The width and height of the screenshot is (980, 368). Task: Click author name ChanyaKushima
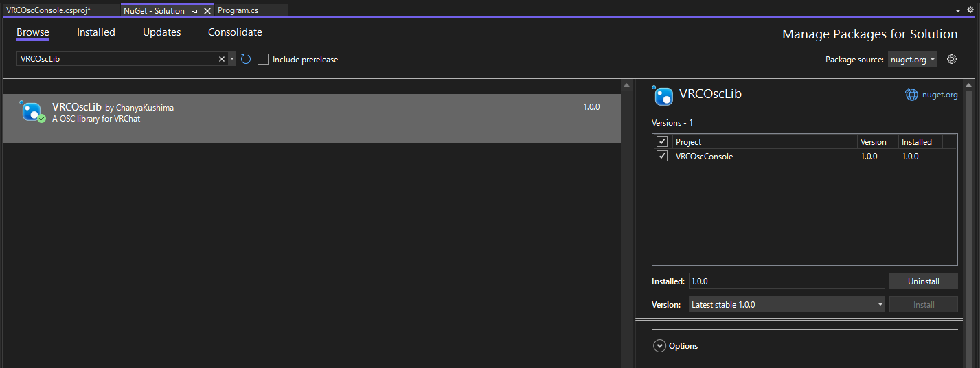[145, 108]
